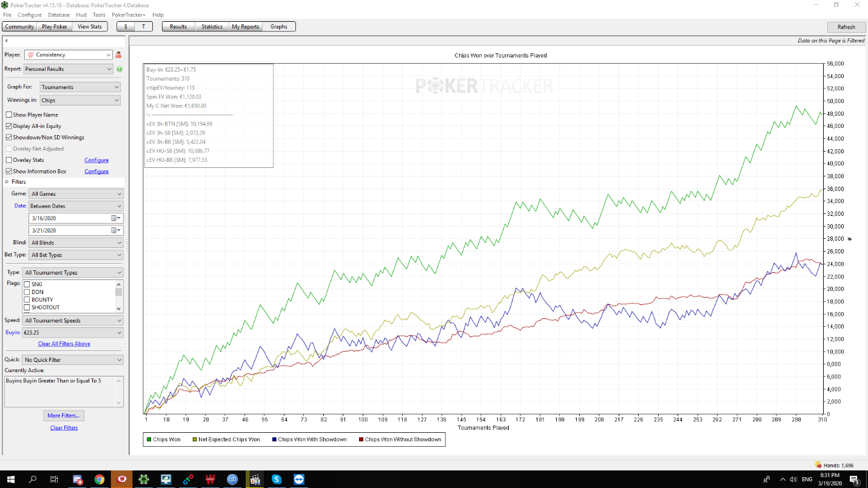Open the calendar picker for 3/21/2020
The image size is (868, 488).
point(116,230)
